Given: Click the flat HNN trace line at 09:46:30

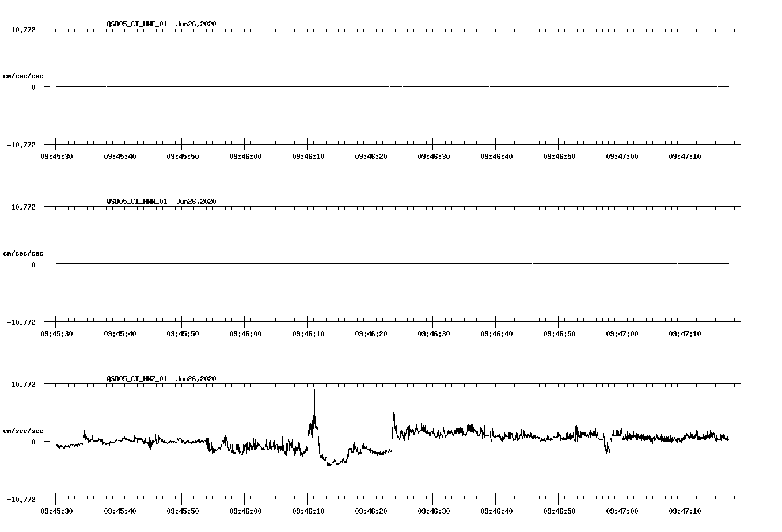Looking at the screenshot, I should click(433, 264).
